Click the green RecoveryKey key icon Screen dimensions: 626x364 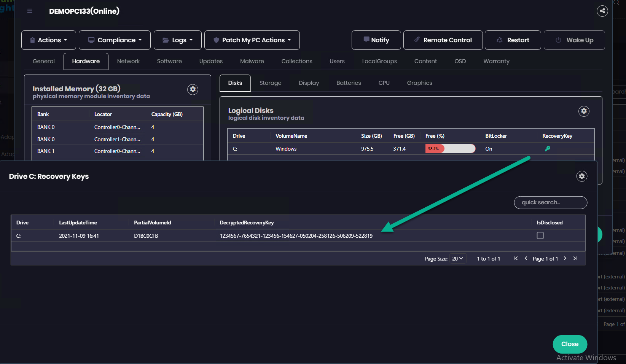pyautogui.click(x=548, y=149)
